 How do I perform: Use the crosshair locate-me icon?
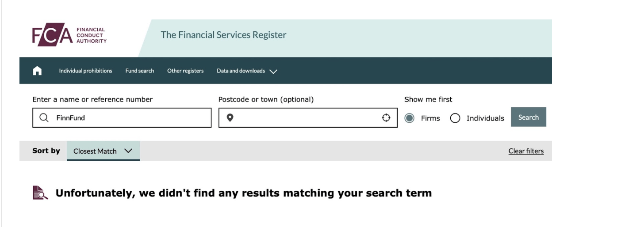386,118
